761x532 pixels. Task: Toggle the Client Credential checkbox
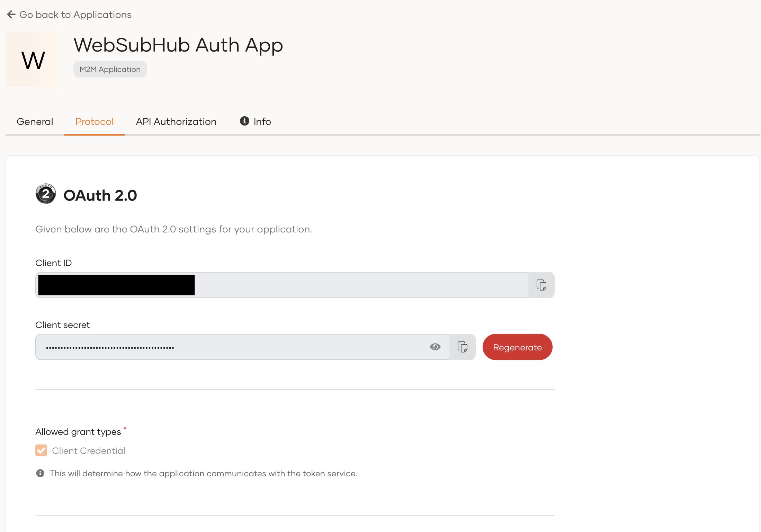tap(41, 451)
